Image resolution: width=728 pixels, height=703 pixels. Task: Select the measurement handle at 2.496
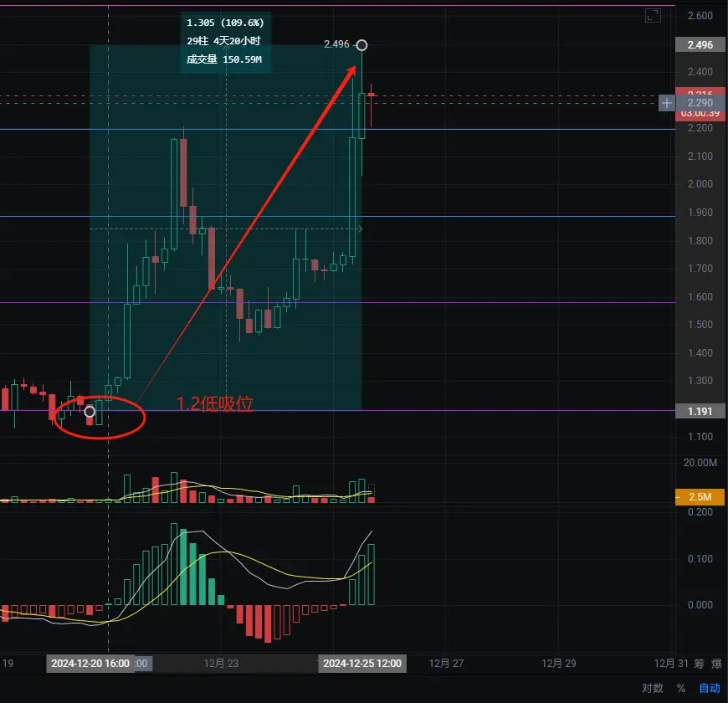coord(361,45)
